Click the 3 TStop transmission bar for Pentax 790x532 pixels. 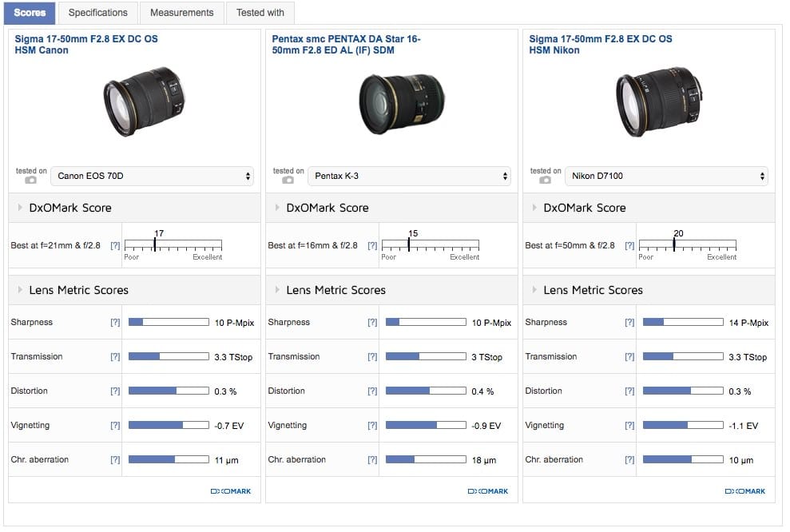(x=426, y=356)
